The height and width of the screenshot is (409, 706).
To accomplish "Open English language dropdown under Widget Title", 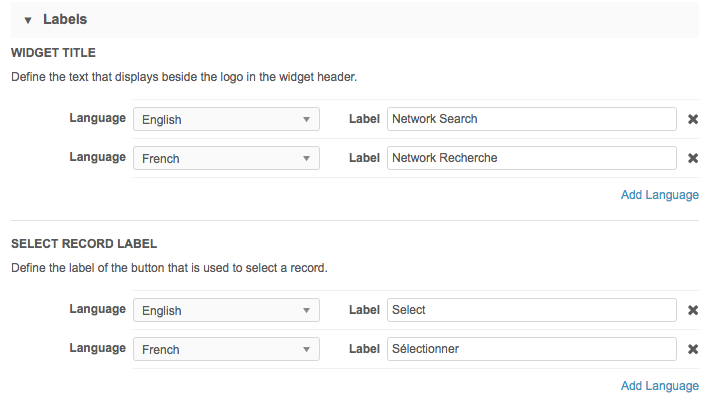I will point(226,120).
